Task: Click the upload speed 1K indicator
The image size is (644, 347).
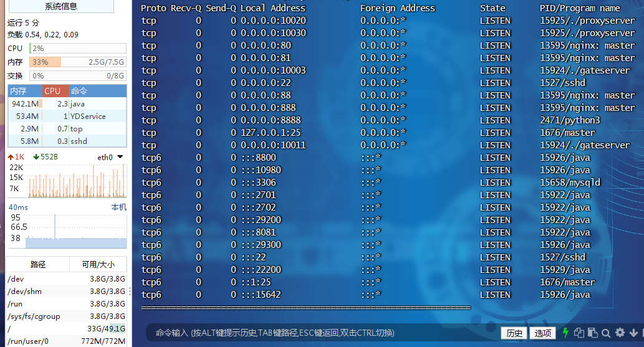Action: point(16,157)
